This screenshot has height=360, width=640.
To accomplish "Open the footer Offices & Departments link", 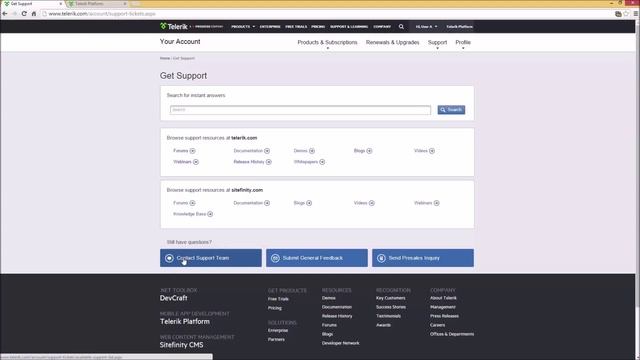I will point(452,334).
